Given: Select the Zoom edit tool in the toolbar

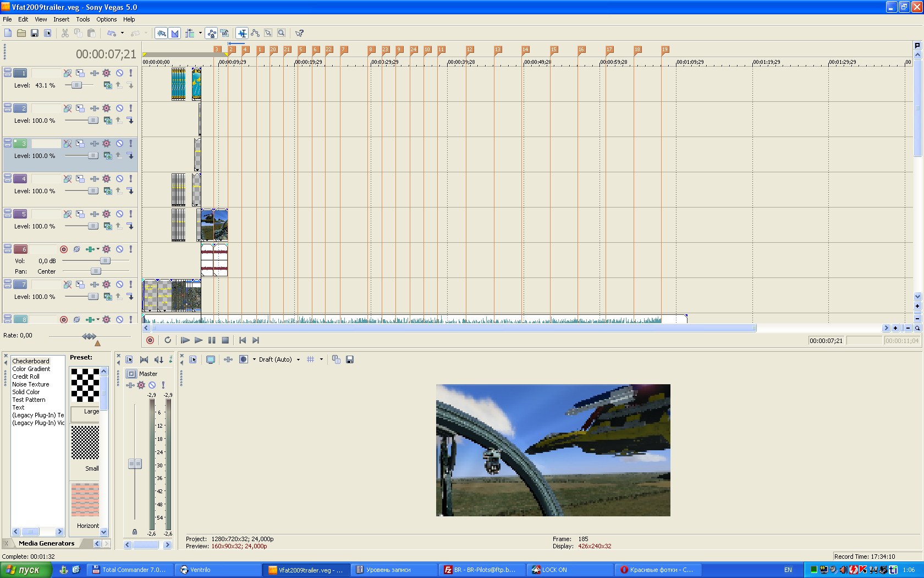Looking at the screenshot, I should click(x=281, y=33).
